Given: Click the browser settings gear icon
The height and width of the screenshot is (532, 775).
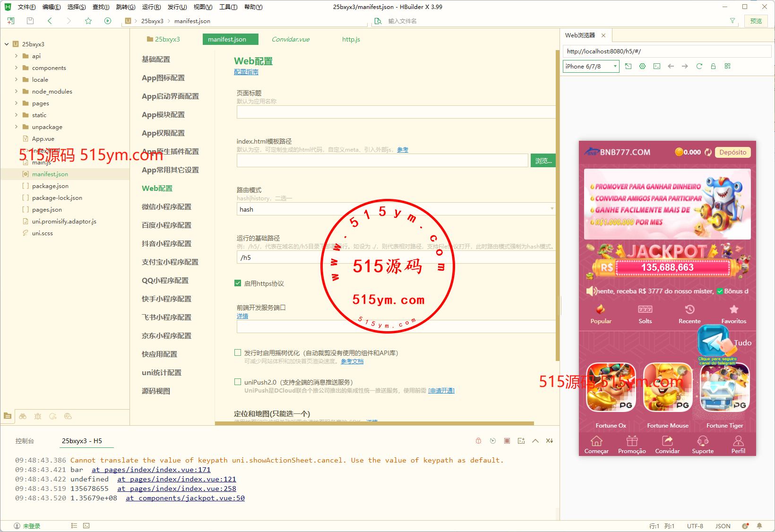Looking at the screenshot, I should point(642,66).
